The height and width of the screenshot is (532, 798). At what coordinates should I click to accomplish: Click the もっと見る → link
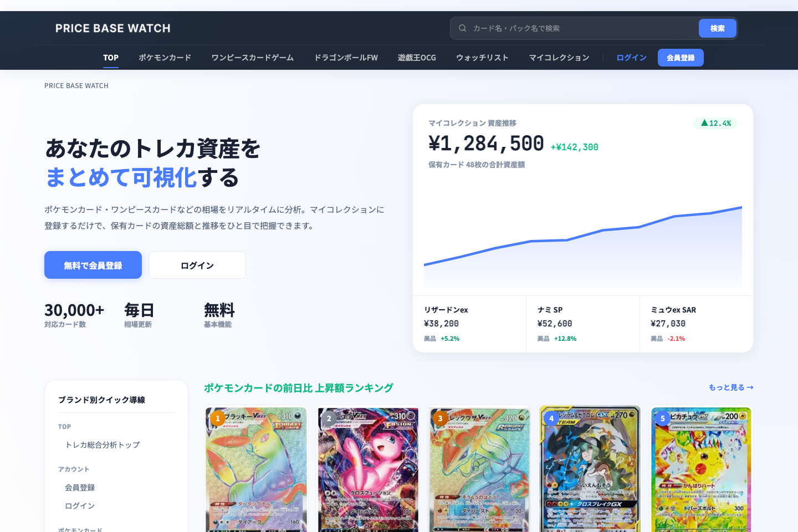731,387
